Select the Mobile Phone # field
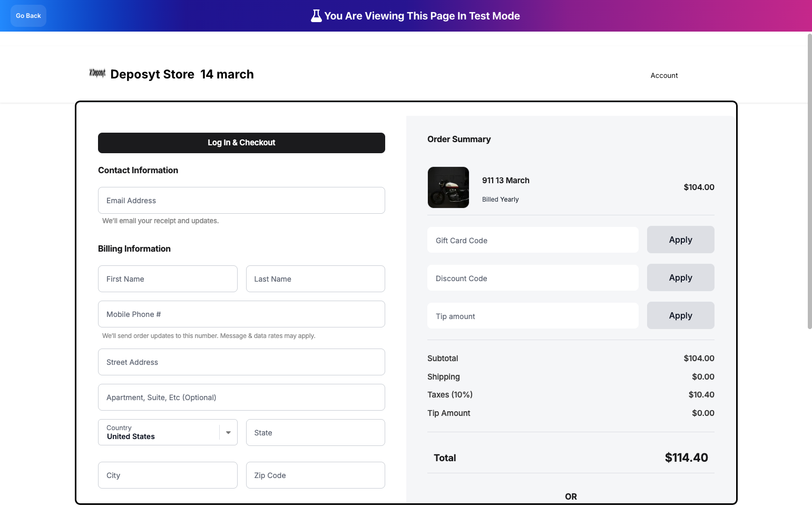This screenshot has height=507, width=812. pyautogui.click(x=241, y=314)
